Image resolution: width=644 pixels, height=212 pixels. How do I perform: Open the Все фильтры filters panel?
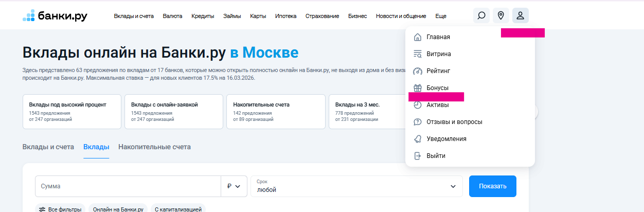click(x=60, y=209)
